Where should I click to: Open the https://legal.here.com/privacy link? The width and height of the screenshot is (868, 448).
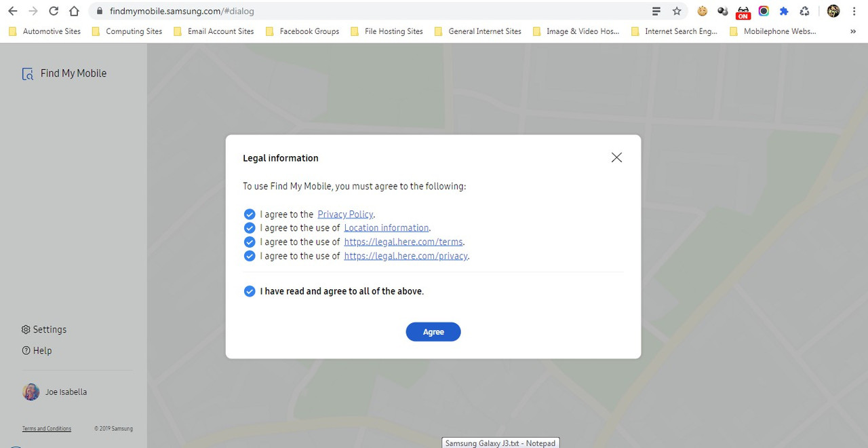click(406, 257)
